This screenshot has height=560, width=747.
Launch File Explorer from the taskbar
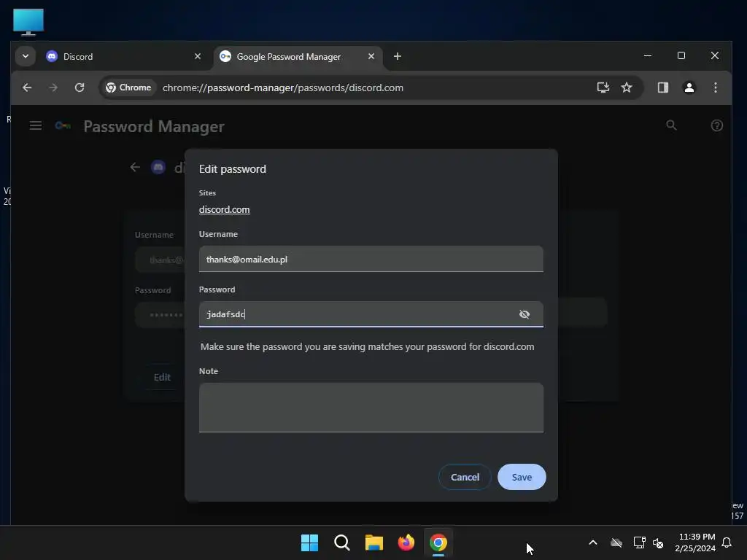coord(374,542)
